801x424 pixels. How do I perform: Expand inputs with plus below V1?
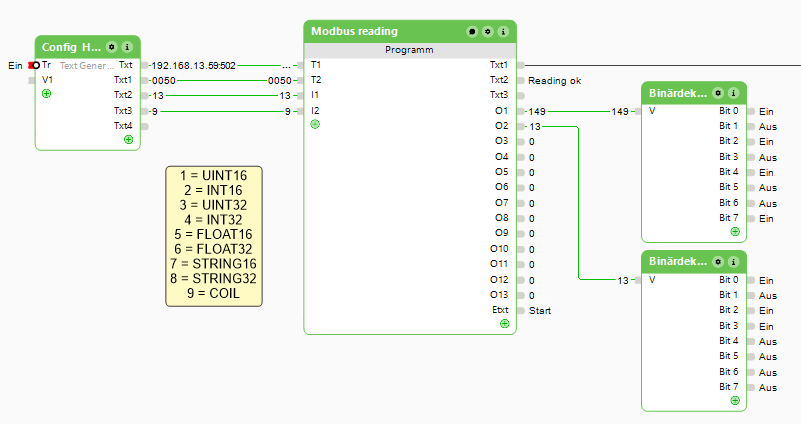[x=46, y=94]
